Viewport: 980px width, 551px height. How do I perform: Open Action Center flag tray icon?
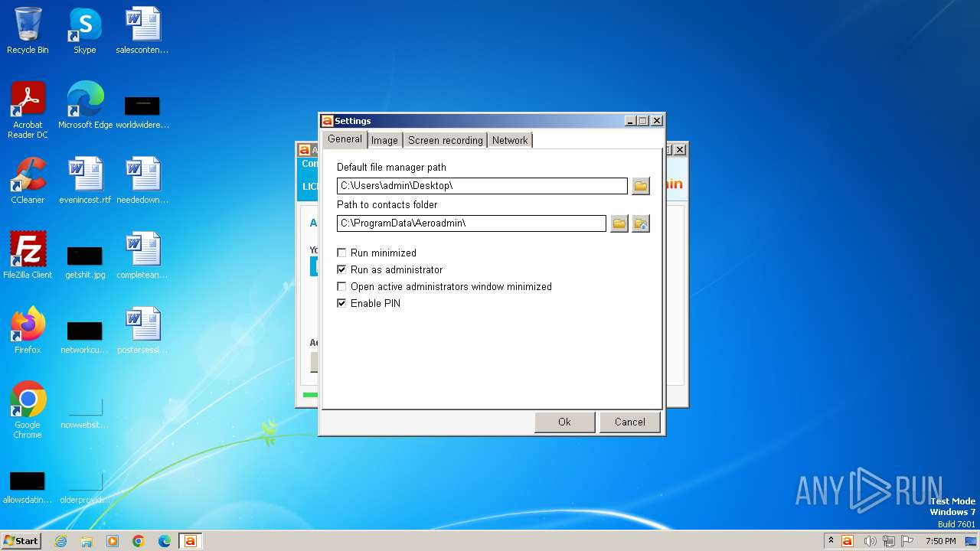[908, 541]
